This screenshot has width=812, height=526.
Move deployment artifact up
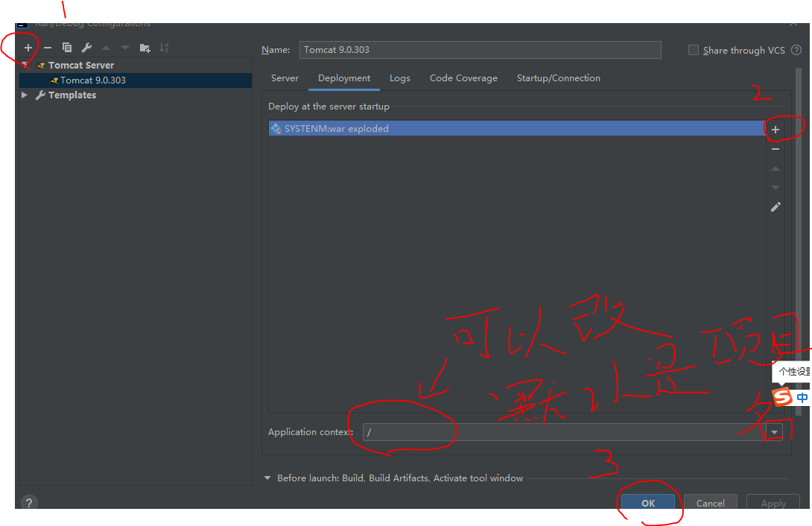click(x=775, y=169)
